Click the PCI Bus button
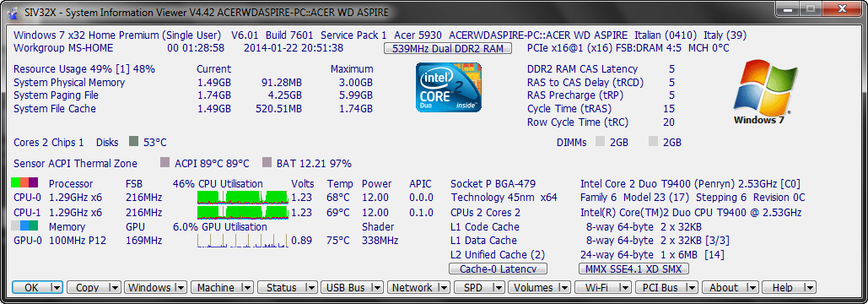The image size is (868, 304). pos(660,287)
